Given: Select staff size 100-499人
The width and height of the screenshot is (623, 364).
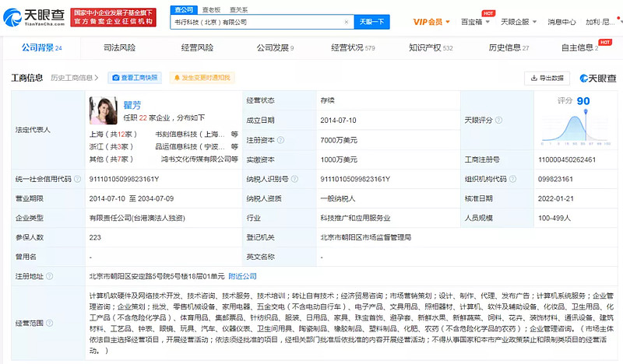Looking at the screenshot, I should (x=554, y=218).
